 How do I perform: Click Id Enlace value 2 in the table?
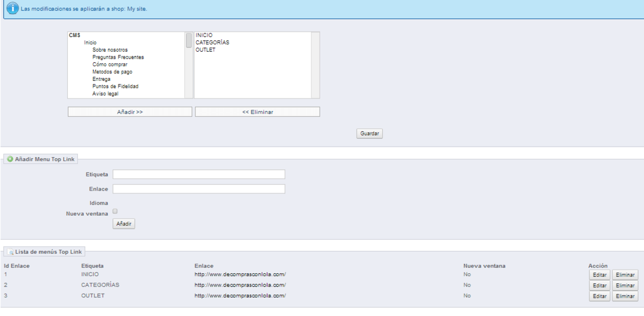click(6, 285)
